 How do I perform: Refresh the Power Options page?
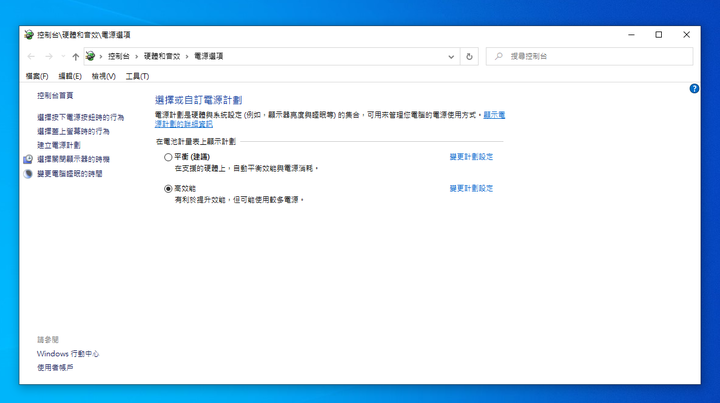coord(469,56)
